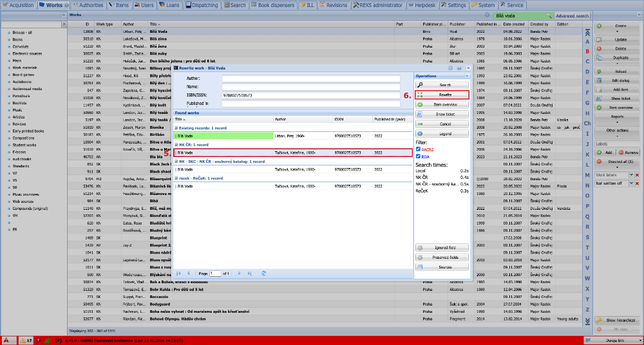Select the green existing Bílá Voda record
Image resolution: width=644 pixels, height=345 pixels.
click(x=293, y=136)
